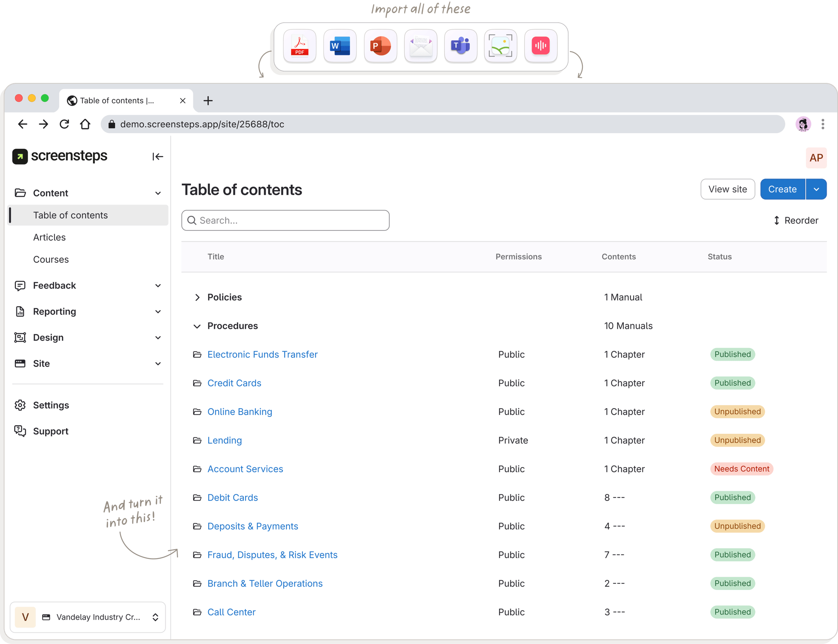
Task: Open Settings from the sidebar
Action: coord(51,405)
